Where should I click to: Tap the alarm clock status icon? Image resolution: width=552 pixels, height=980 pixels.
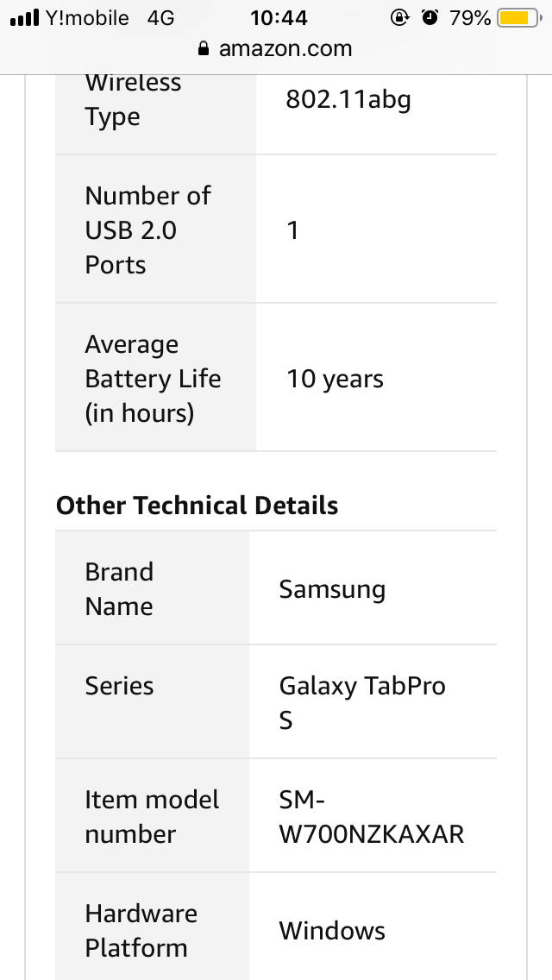coord(430,17)
